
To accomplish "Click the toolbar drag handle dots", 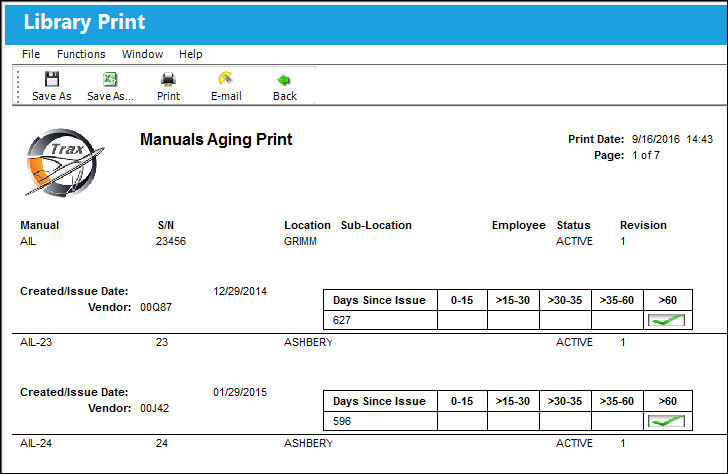I will click(18, 86).
